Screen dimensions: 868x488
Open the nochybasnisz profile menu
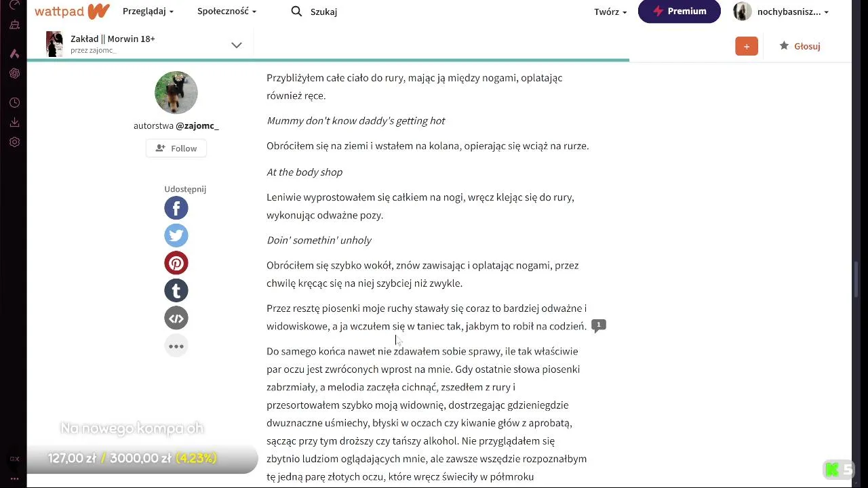793,12
